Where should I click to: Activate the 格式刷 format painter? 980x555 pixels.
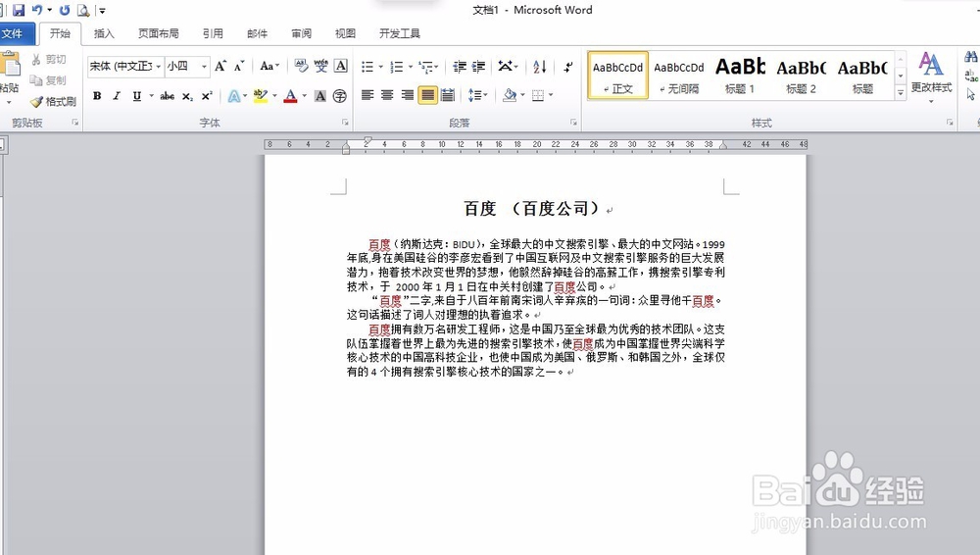(54, 101)
